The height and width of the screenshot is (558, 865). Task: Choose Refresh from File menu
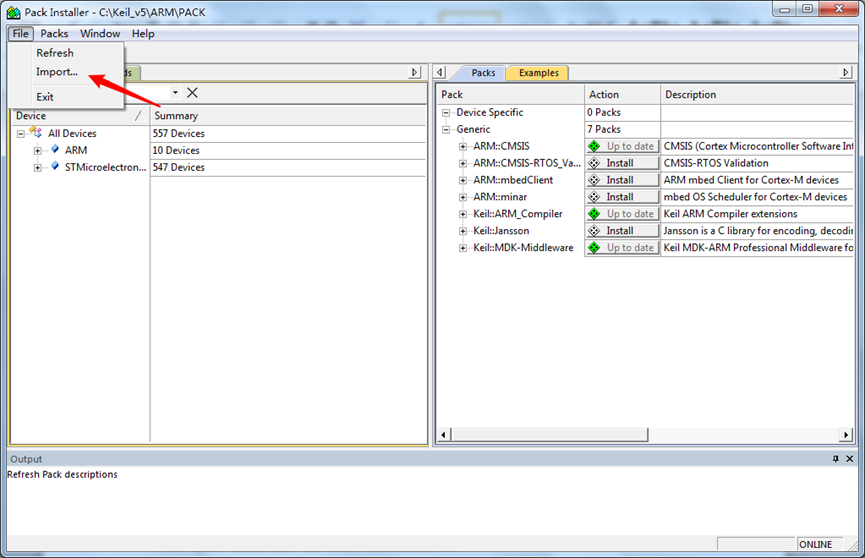click(x=55, y=53)
